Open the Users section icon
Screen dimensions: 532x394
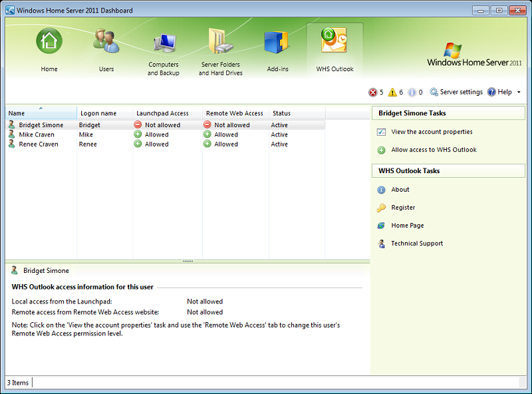pos(106,41)
